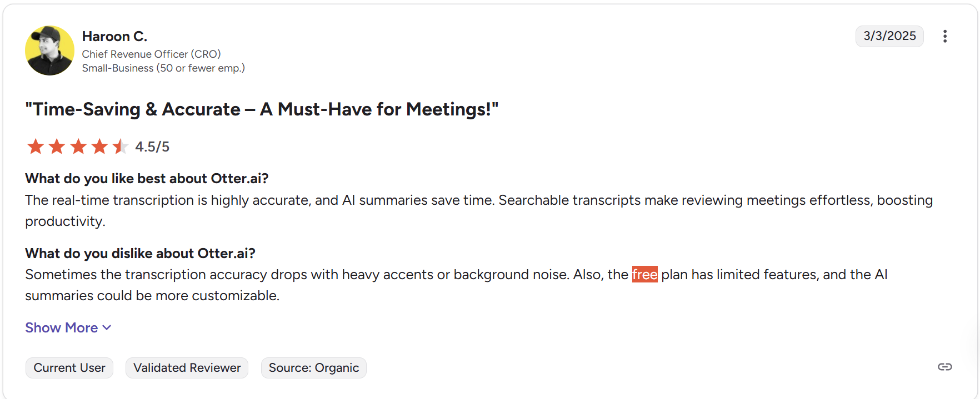The height and width of the screenshot is (399, 980).
Task: Open reviewer name Haroon C.
Action: point(114,36)
